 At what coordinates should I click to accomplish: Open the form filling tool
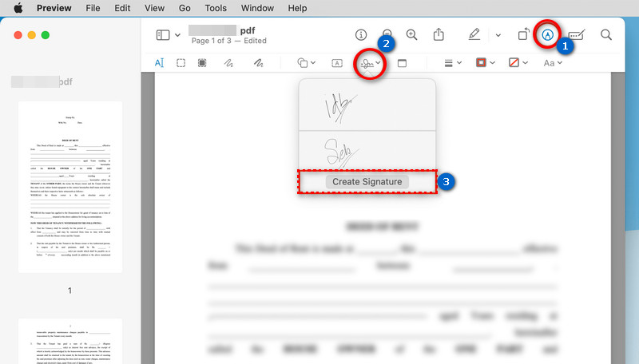(577, 35)
